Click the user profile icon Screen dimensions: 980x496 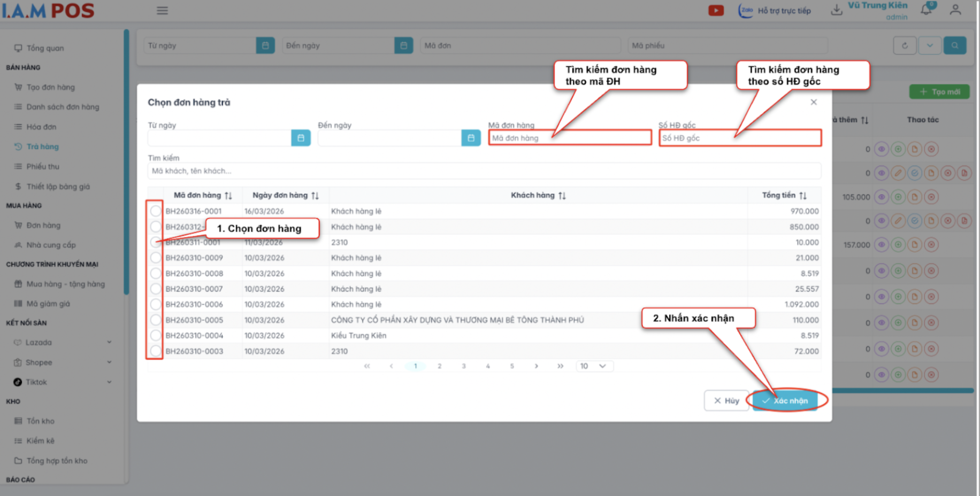tap(955, 10)
